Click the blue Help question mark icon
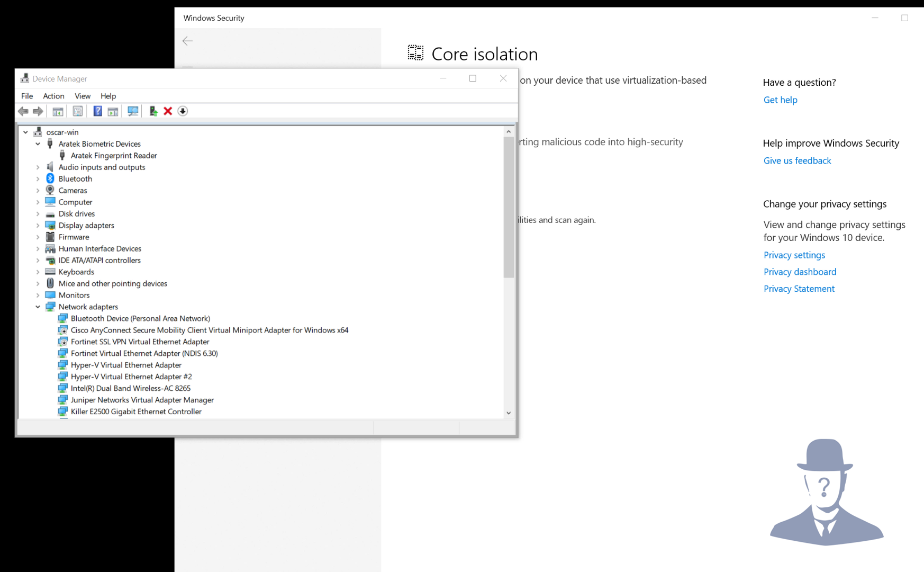The width and height of the screenshot is (924, 572). point(97,111)
